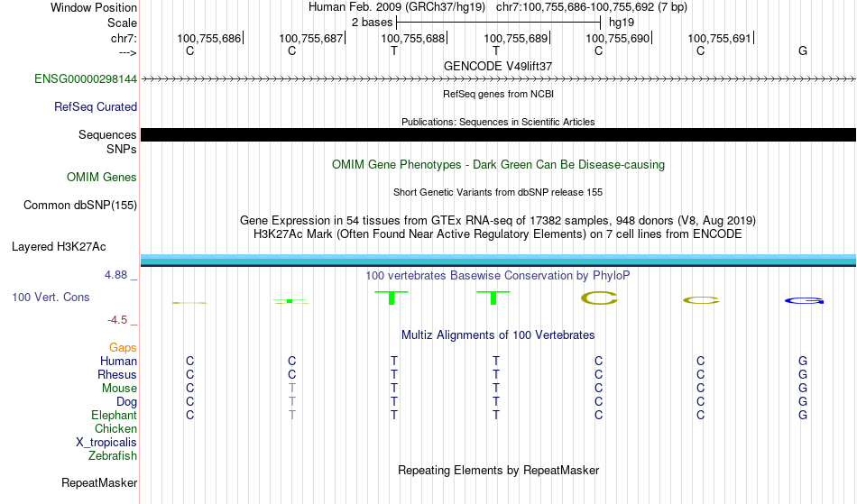Click the 100,755,690 ruler coordinate
This screenshot has height=504, width=857.
pos(618,38)
